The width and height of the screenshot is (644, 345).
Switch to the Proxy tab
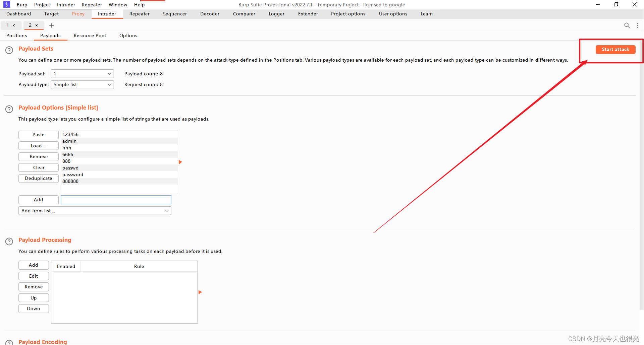pyautogui.click(x=78, y=14)
